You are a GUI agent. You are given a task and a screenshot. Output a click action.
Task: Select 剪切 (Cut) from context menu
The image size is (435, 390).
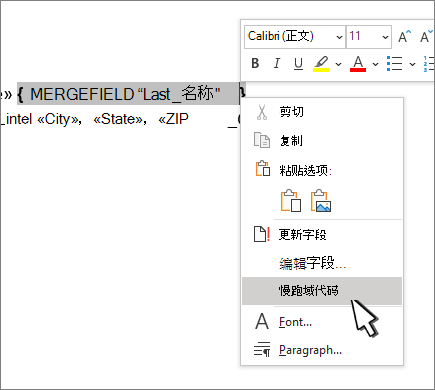pos(322,112)
